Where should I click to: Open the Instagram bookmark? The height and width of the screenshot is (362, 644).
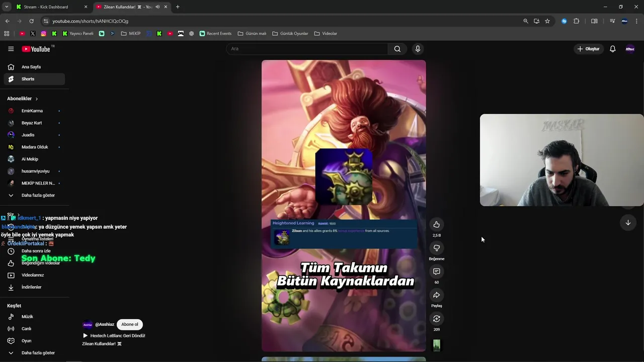[x=43, y=34]
